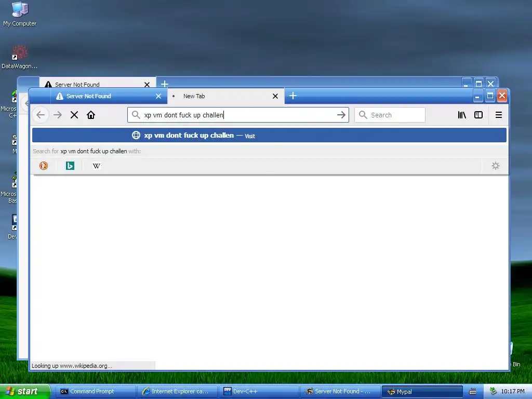Select the New Tab tab

[x=226, y=96]
